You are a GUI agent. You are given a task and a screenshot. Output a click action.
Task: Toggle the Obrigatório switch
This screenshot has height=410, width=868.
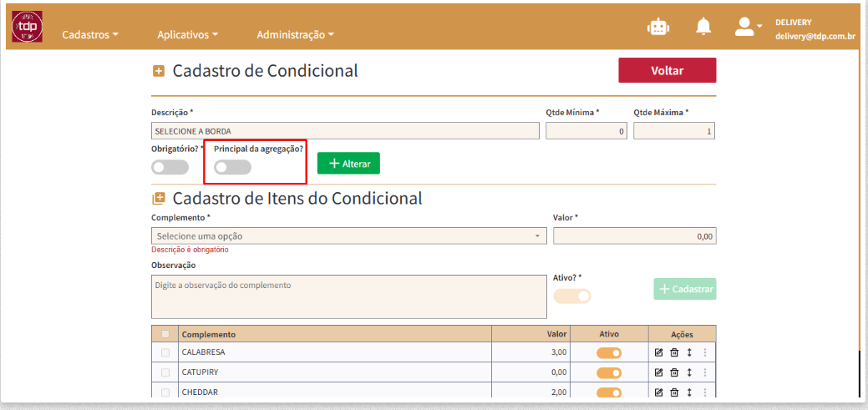click(170, 167)
